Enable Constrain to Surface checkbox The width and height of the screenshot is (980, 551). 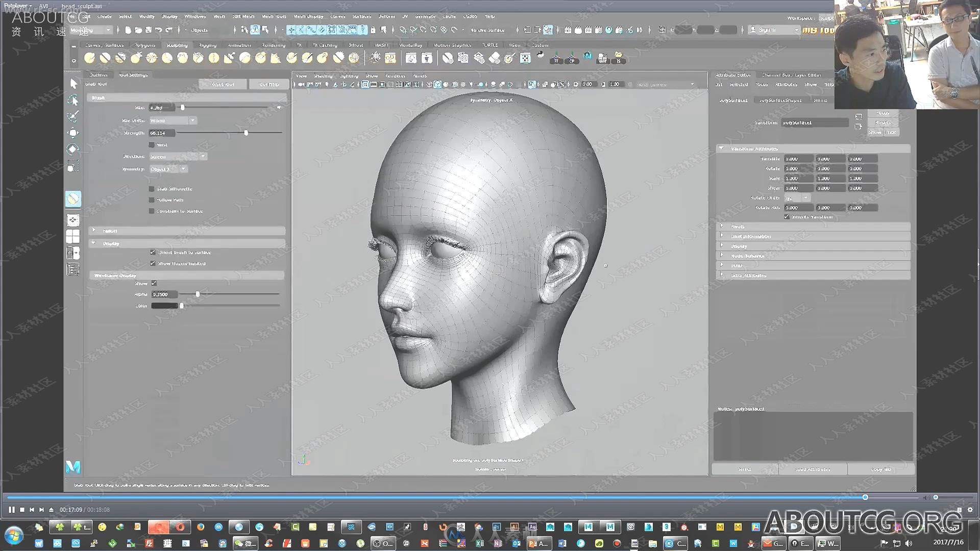[152, 211]
